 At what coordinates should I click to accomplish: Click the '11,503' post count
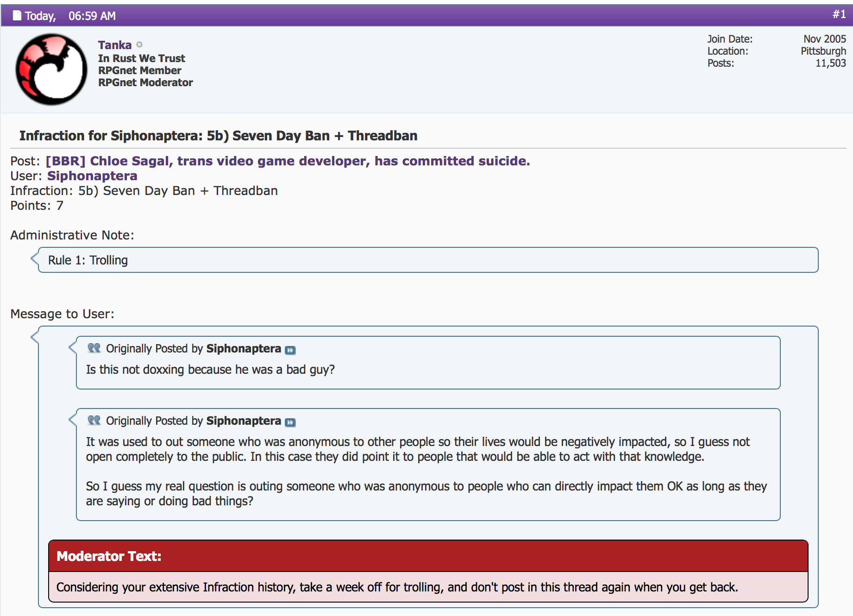click(831, 63)
